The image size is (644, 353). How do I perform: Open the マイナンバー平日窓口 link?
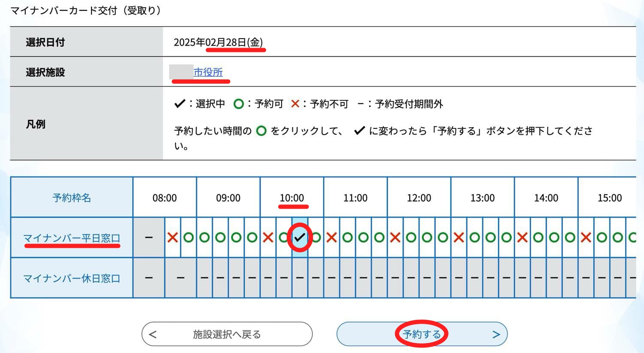tap(72, 238)
